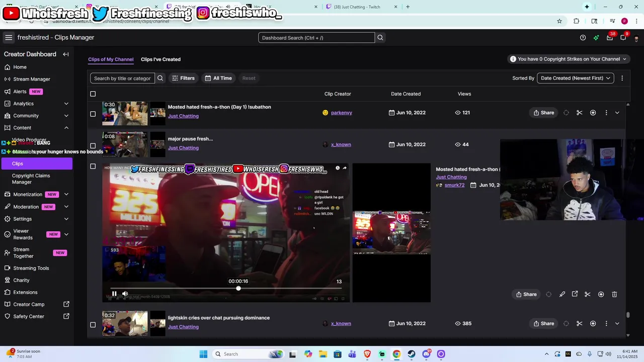Open the help question-mark icon
The image size is (644, 362).
pos(583,38)
